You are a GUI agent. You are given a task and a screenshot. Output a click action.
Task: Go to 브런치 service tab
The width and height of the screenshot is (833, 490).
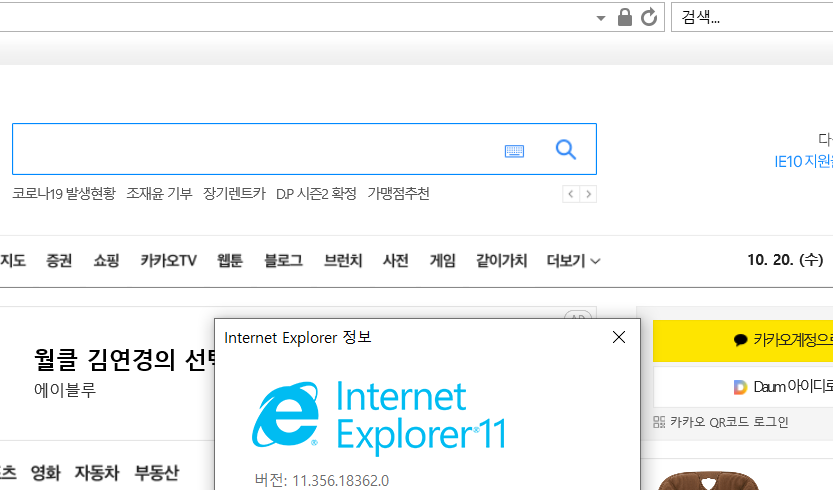pyautogui.click(x=343, y=260)
